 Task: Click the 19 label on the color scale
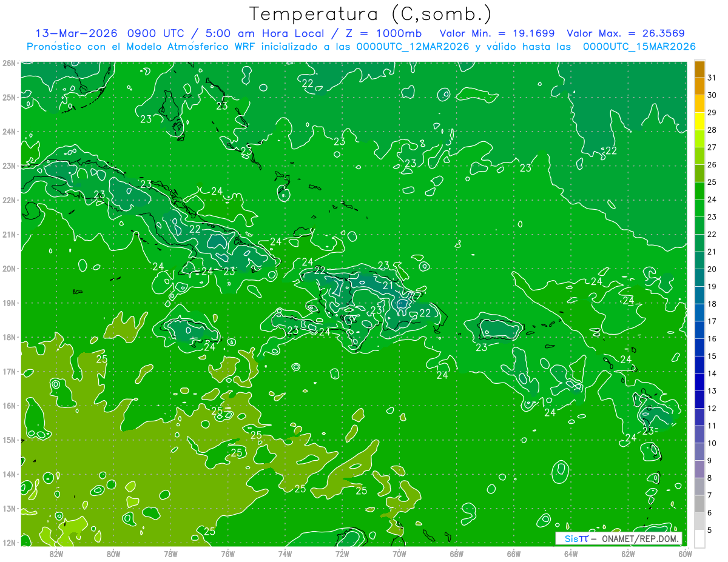[x=712, y=287]
